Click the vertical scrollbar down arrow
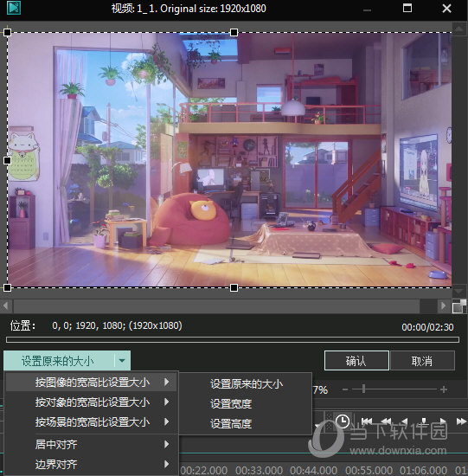Screen dimensions: 468x476 click(459, 292)
